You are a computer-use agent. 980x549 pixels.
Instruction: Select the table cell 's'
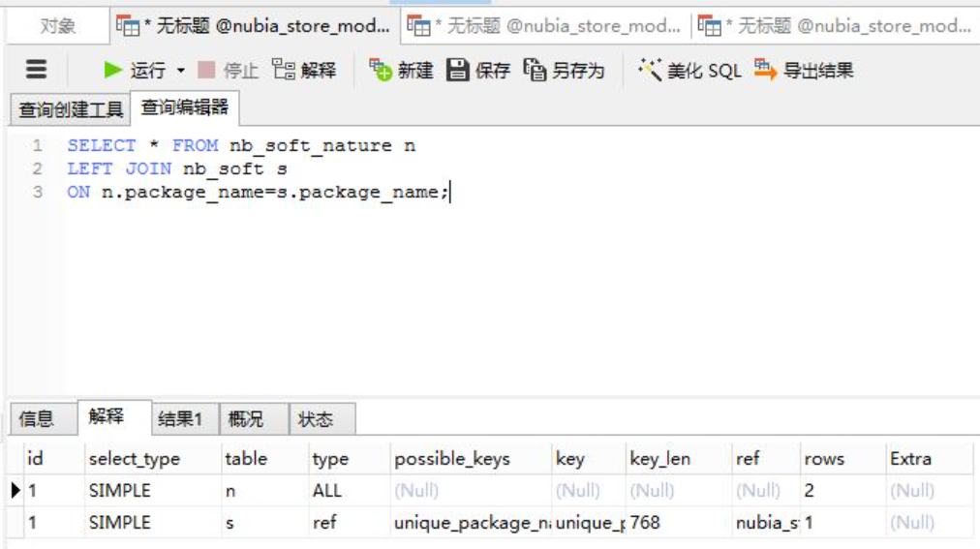265,523
